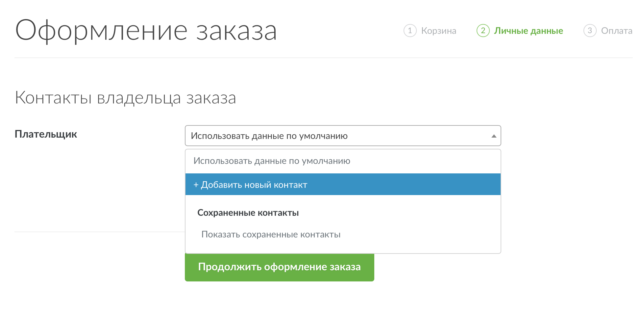Click the Плательщик combo box field
This screenshot has width=644, height=310.
tap(343, 136)
